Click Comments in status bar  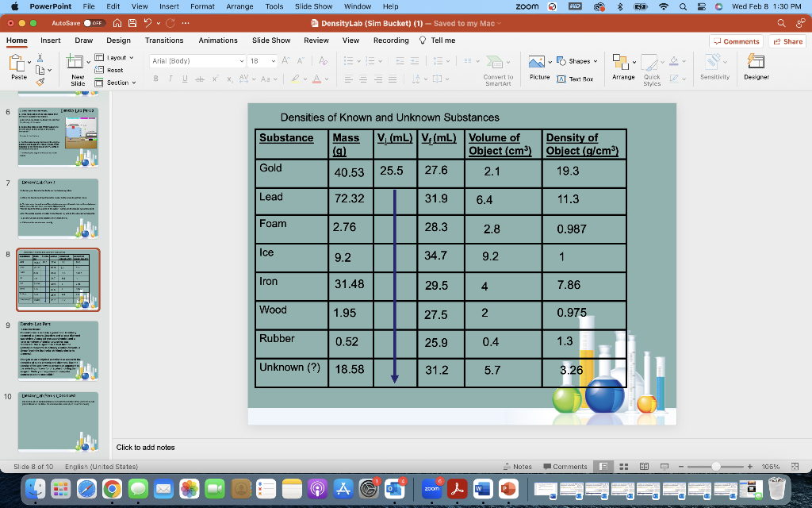565,467
